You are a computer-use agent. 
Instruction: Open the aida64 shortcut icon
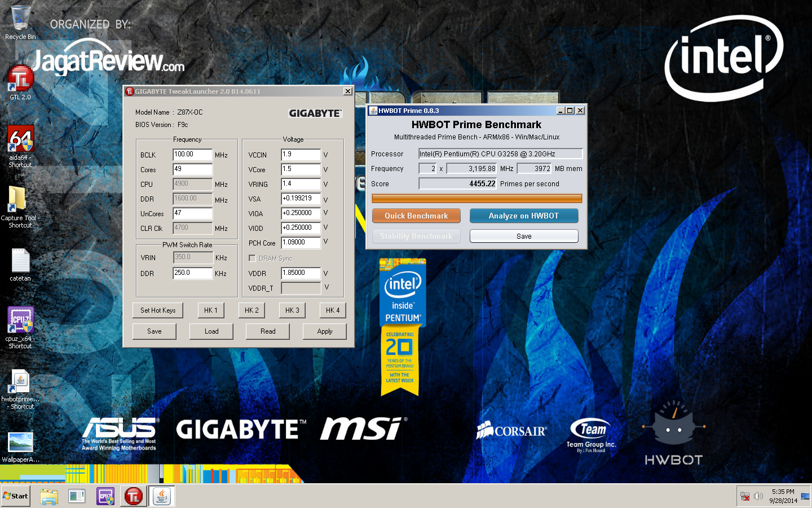click(20, 146)
